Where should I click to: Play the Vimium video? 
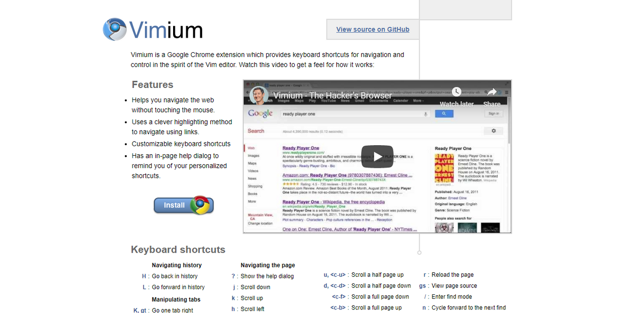377,156
